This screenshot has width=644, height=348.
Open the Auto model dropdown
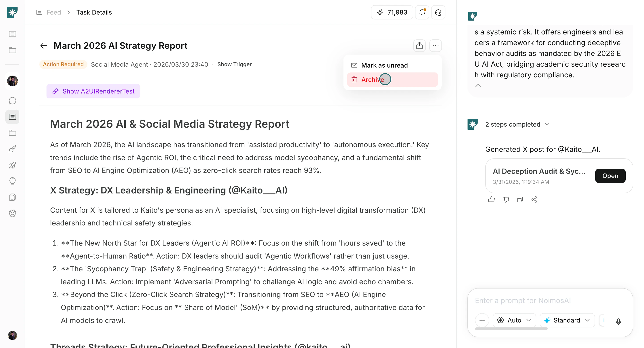[x=514, y=320]
